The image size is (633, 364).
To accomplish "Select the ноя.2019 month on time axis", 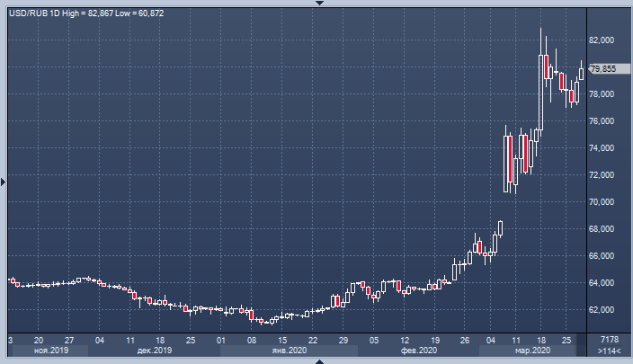I will pos(50,351).
